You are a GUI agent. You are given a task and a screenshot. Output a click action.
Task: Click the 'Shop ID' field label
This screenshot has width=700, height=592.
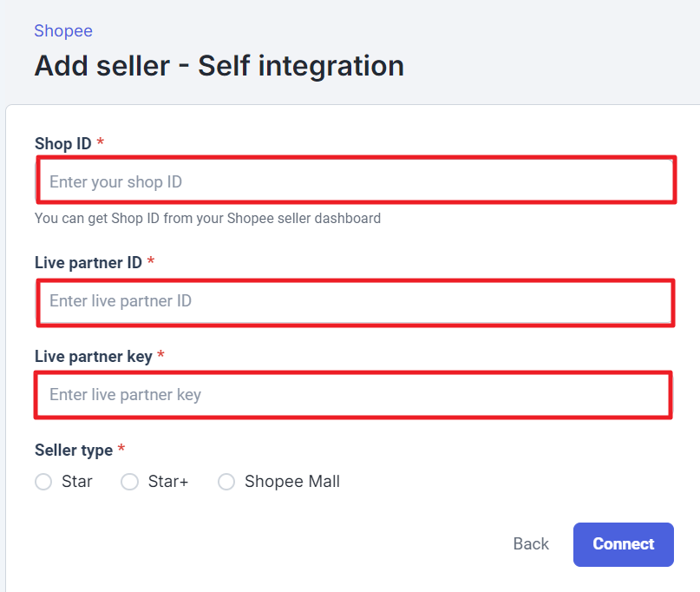click(x=62, y=143)
